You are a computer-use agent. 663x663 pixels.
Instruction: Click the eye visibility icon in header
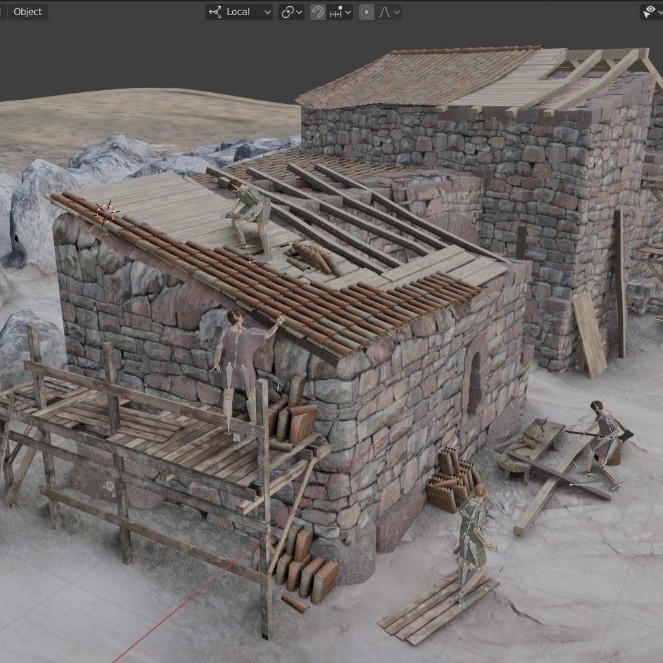[x=649, y=12]
